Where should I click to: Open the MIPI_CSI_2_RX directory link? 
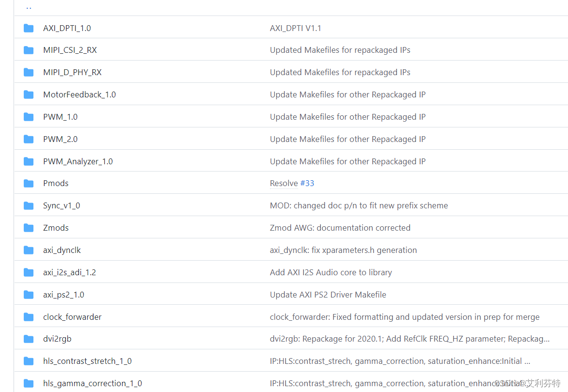tap(70, 50)
